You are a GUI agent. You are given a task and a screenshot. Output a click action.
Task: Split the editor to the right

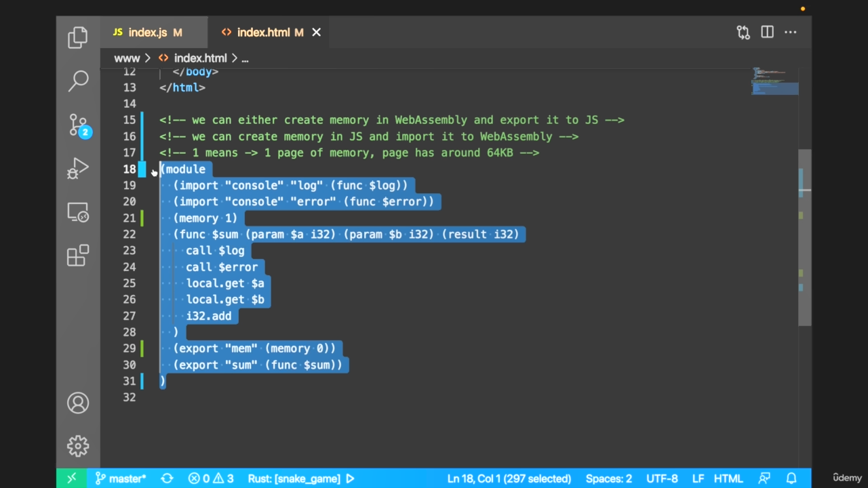click(x=767, y=33)
